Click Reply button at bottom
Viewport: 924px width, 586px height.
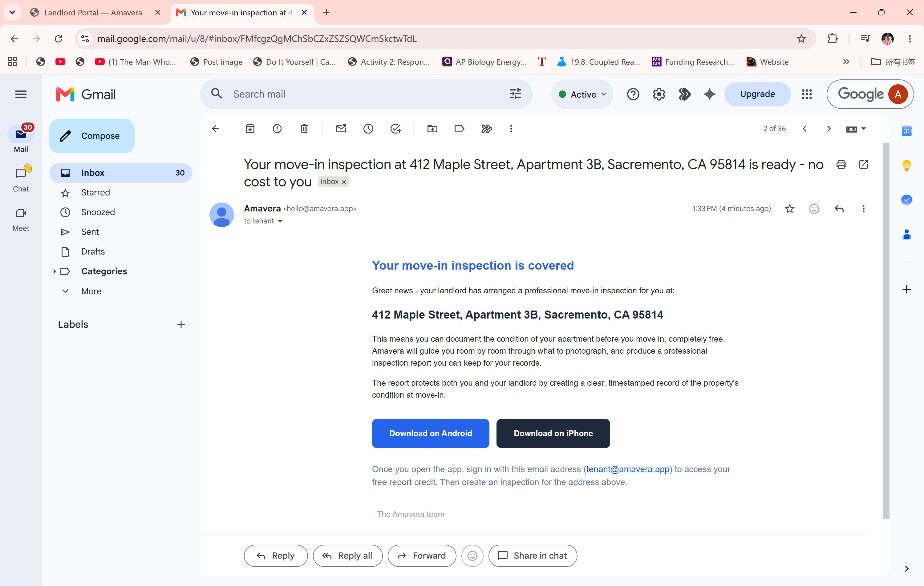point(276,556)
